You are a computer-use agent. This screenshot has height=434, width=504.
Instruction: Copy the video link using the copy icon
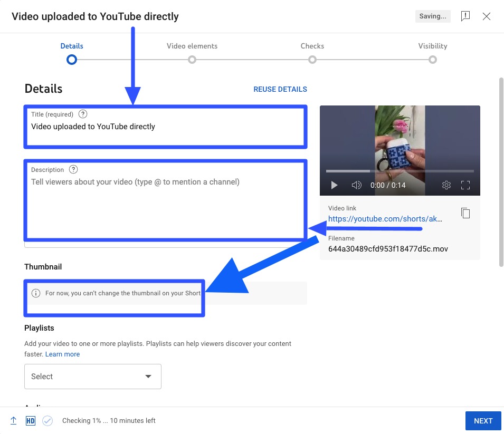(x=465, y=213)
